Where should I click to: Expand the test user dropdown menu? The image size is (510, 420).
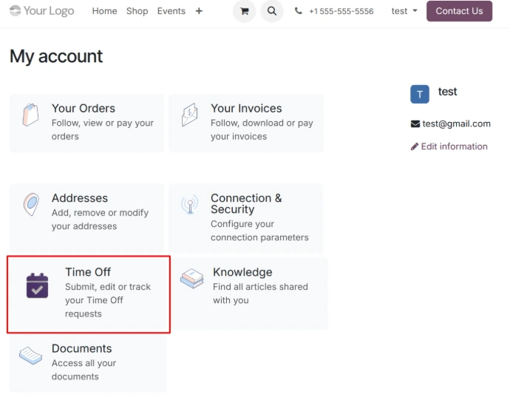tap(404, 11)
